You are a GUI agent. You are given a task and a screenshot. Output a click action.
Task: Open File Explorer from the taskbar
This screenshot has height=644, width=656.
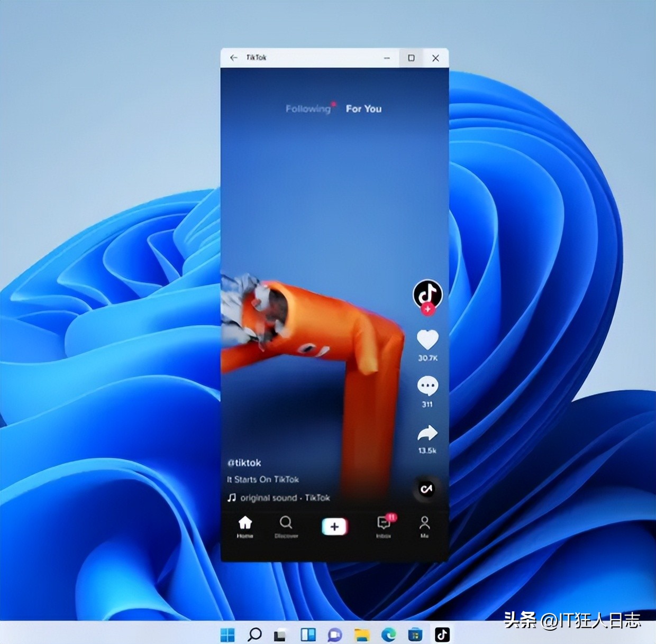coord(362,634)
